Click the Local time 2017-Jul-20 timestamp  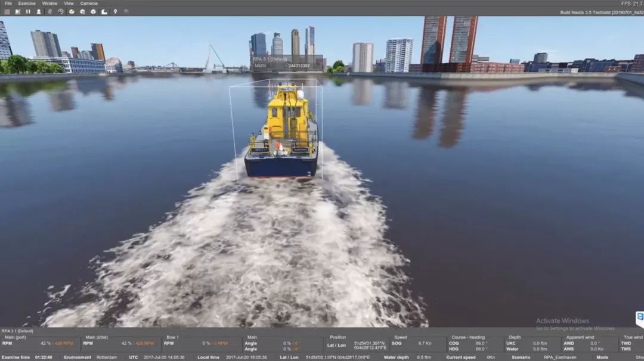[x=246, y=357]
